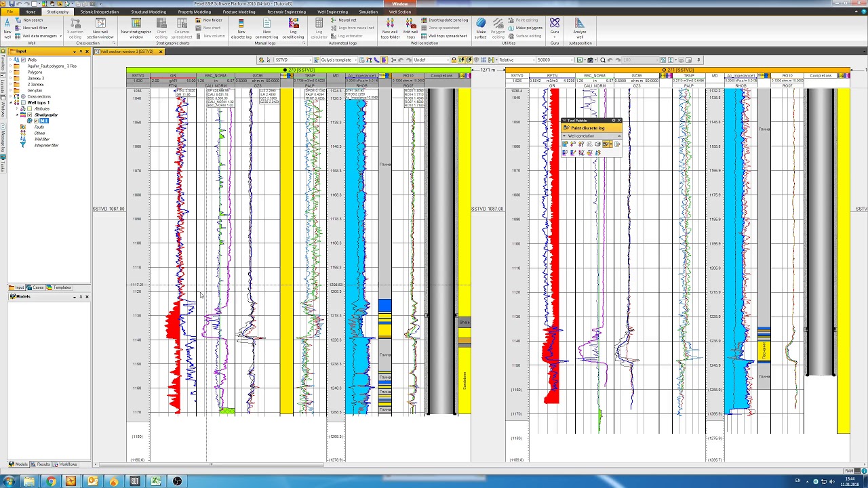Uncheck the Stratigraphy checkbox
Screen dimensions: 868x488
point(29,115)
